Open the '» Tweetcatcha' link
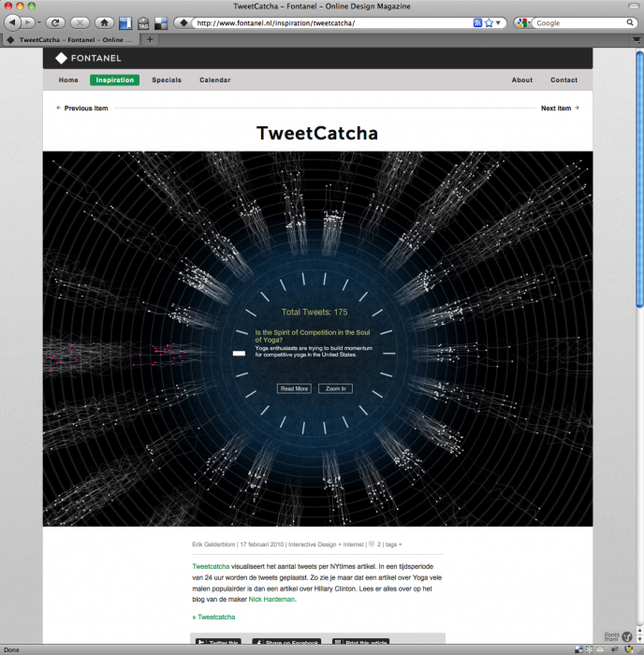 [x=213, y=617]
